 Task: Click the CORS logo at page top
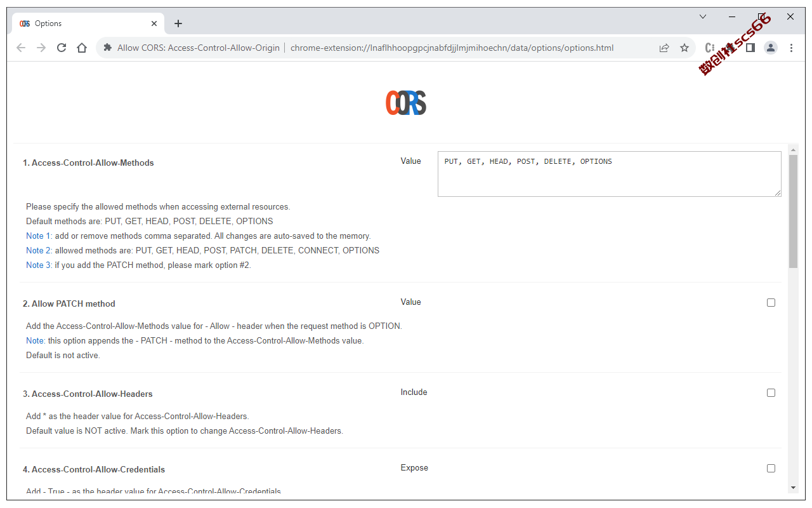tap(406, 103)
